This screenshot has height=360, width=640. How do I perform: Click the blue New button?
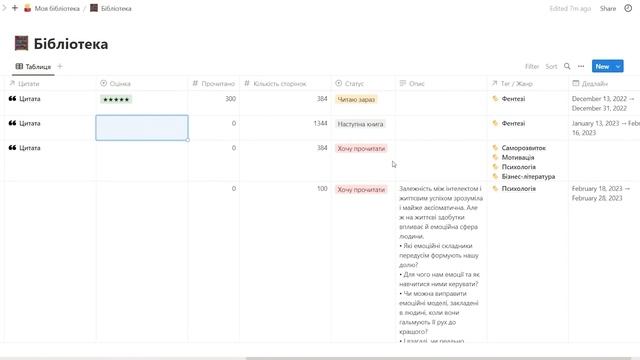pyautogui.click(x=602, y=66)
